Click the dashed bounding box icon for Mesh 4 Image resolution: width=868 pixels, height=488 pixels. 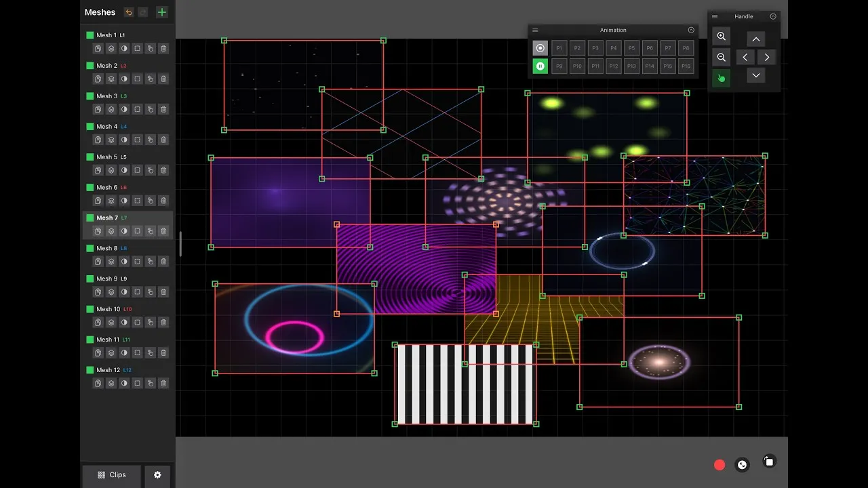(x=137, y=140)
